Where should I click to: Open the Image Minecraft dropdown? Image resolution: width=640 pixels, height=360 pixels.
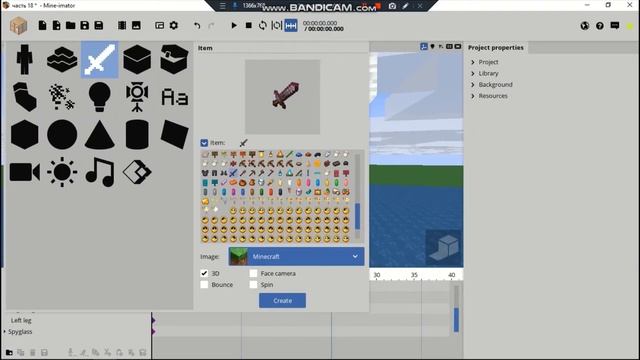pyautogui.click(x=296, y=256)
